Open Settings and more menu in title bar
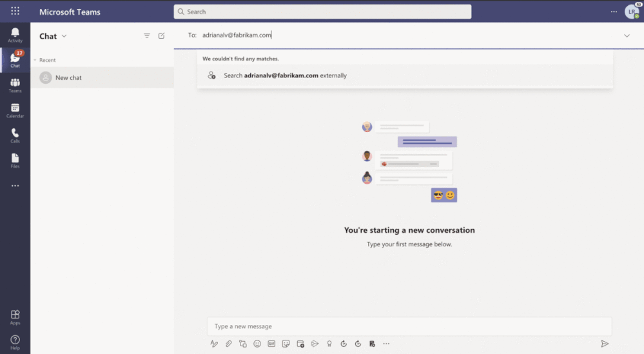 point(614,12)
